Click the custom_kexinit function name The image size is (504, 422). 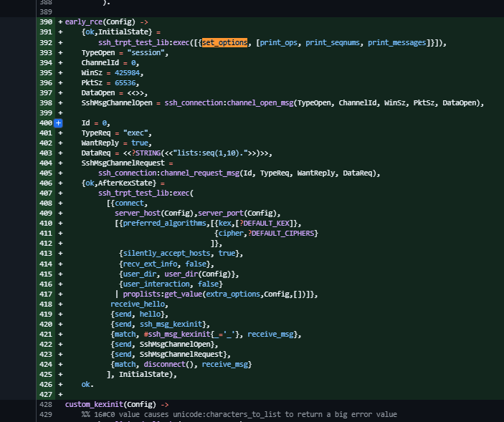point(94,404)
